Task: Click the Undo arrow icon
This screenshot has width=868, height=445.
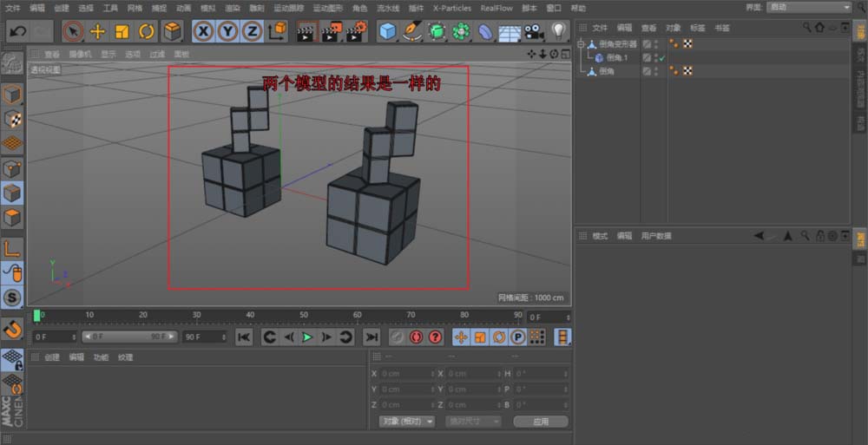Action: (16, 32)
